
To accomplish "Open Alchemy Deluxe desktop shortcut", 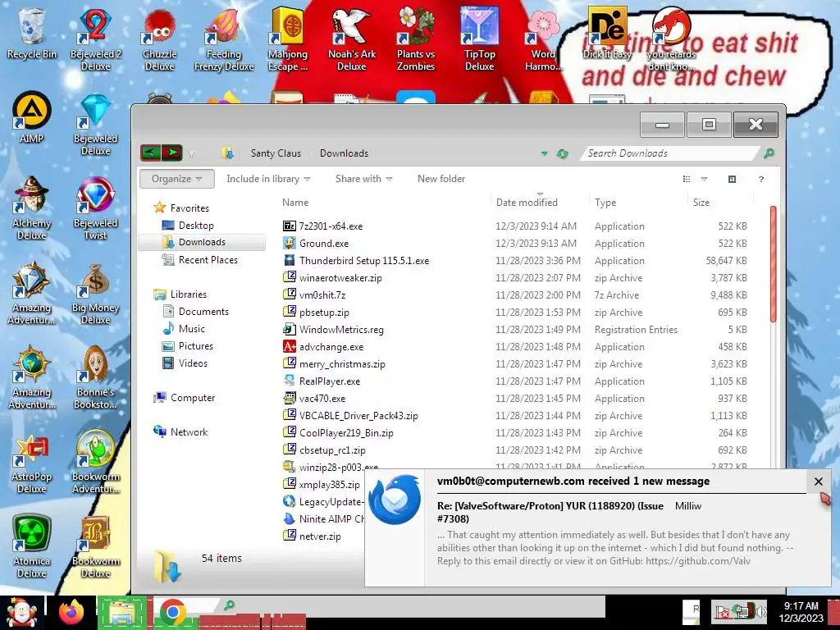I will (32, 209).
